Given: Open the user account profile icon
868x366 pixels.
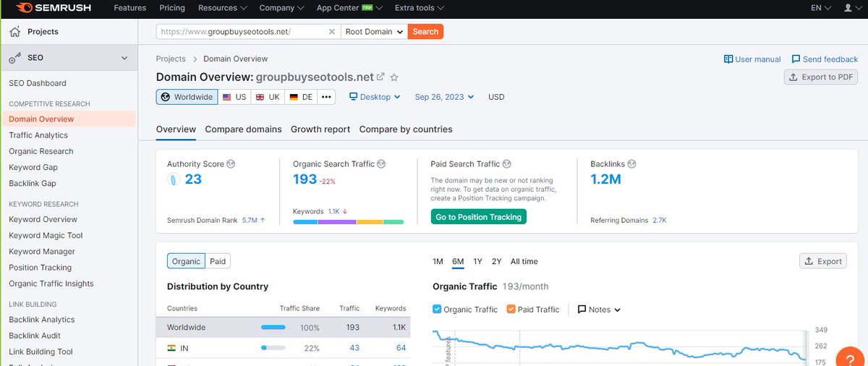Looking at the screenshot, I should point(848,8).
